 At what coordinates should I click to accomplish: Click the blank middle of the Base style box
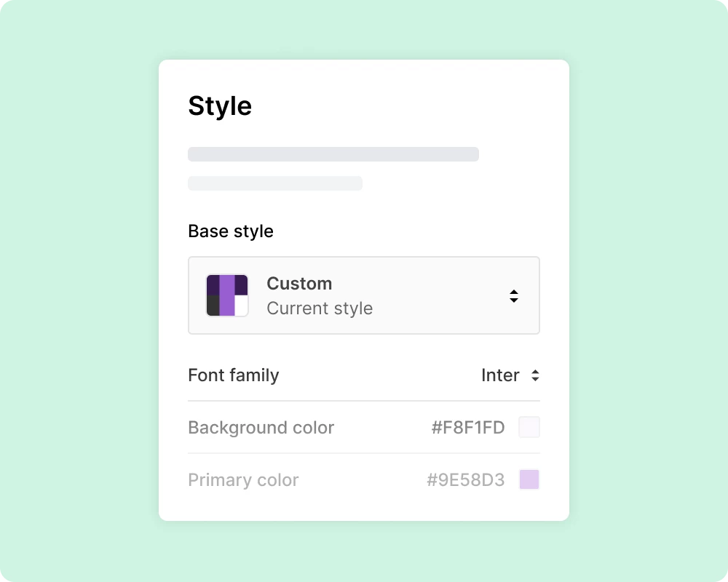click(x=437, y=295)
